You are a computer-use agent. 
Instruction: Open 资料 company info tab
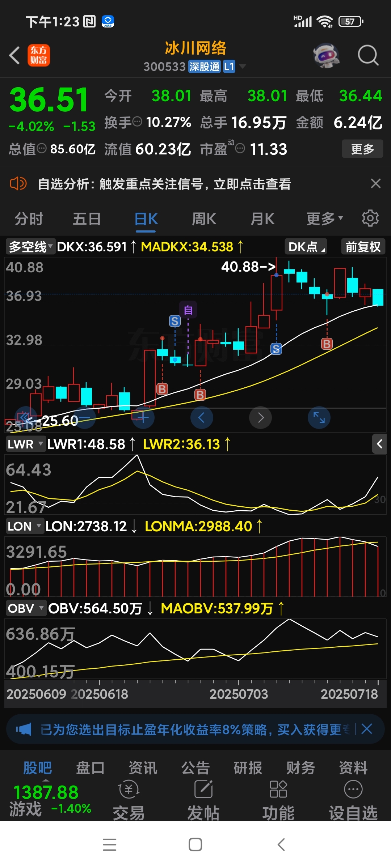coord(353,767)
